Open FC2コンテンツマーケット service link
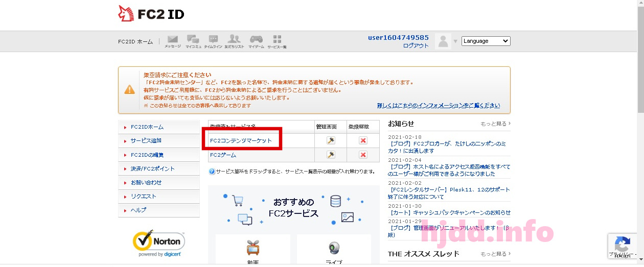The image size is (644, 267). [x=241, y=140]
